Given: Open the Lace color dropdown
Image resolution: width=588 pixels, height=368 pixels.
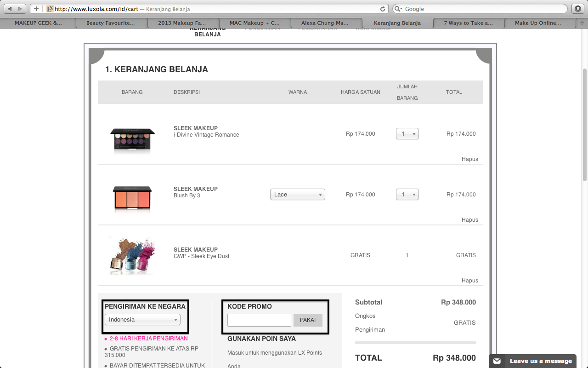Looking at the screenshot, I should point(298,195).
